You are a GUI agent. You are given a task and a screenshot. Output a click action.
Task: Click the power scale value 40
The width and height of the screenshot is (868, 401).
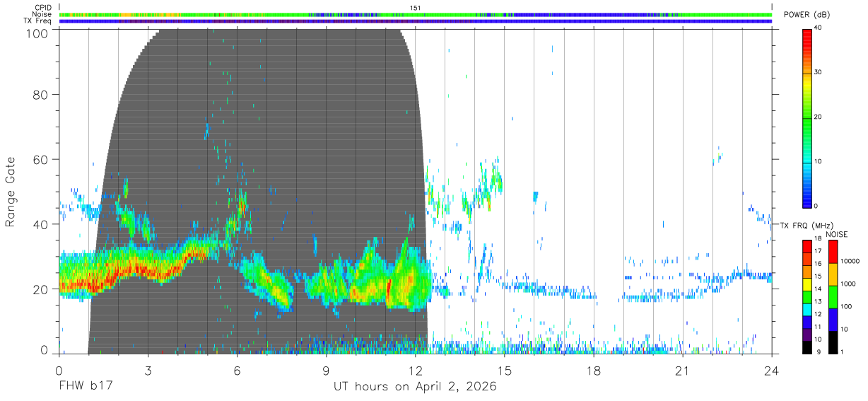tap(819, 28)
